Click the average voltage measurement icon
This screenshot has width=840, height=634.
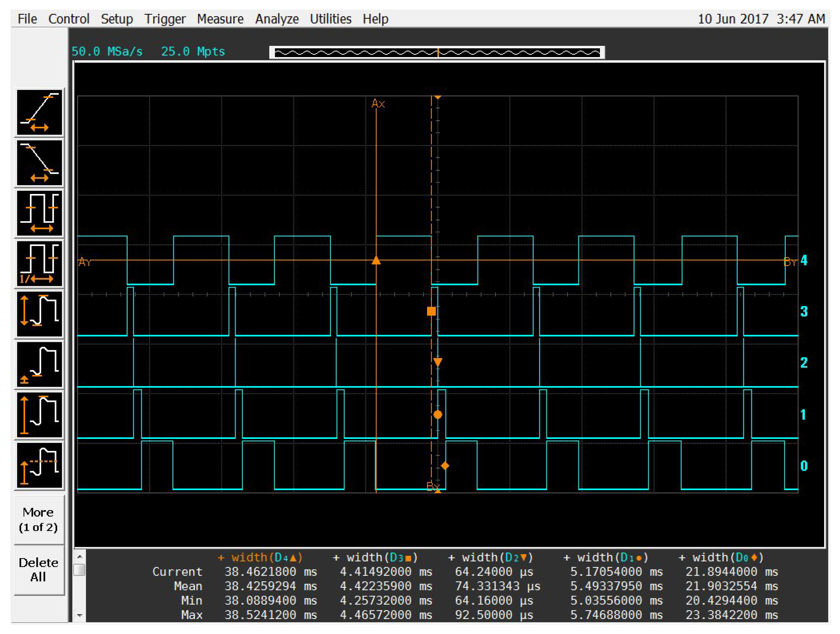(39, 465)
